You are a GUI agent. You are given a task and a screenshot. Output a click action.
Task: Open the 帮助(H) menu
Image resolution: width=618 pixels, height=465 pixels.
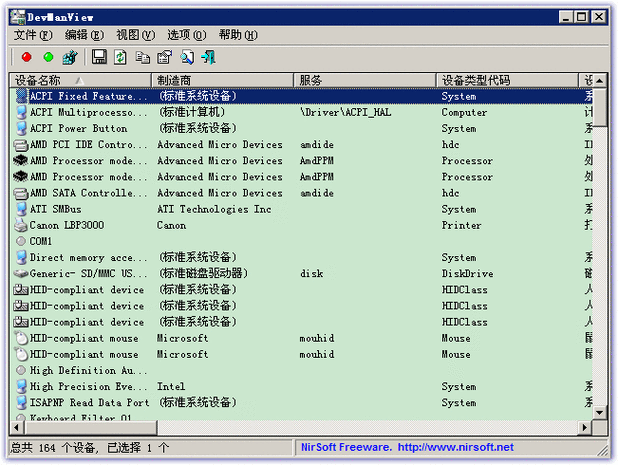[x=238, y=35]
